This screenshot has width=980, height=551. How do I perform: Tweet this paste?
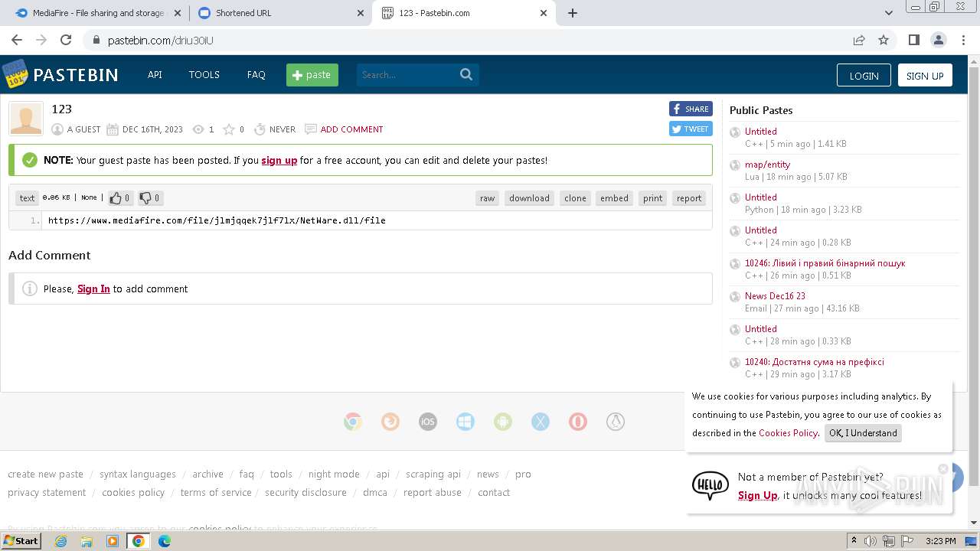691,129
